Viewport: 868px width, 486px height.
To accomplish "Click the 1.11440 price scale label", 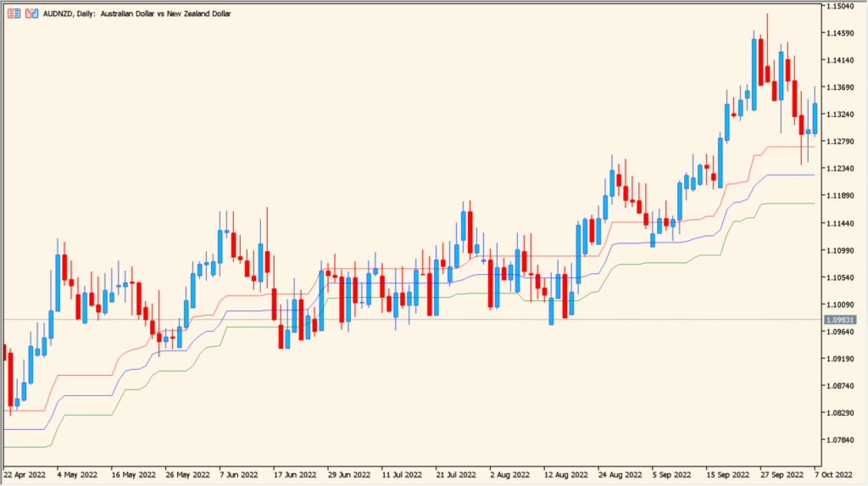I will pyautogui.click(x=840, y=223).
